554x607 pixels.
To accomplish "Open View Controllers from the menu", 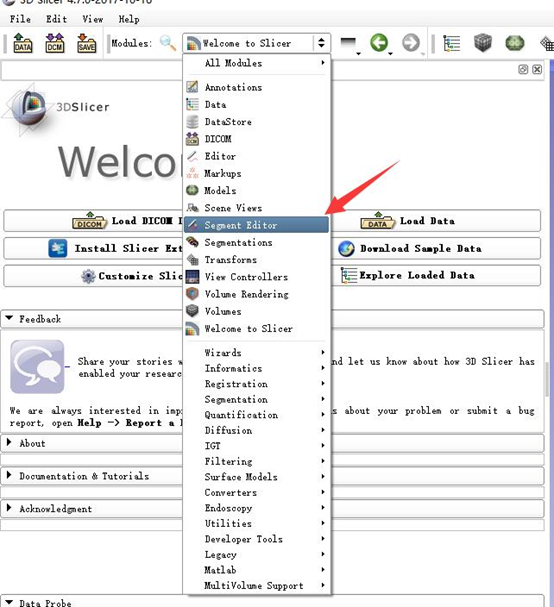I will (x=257, y=277).
